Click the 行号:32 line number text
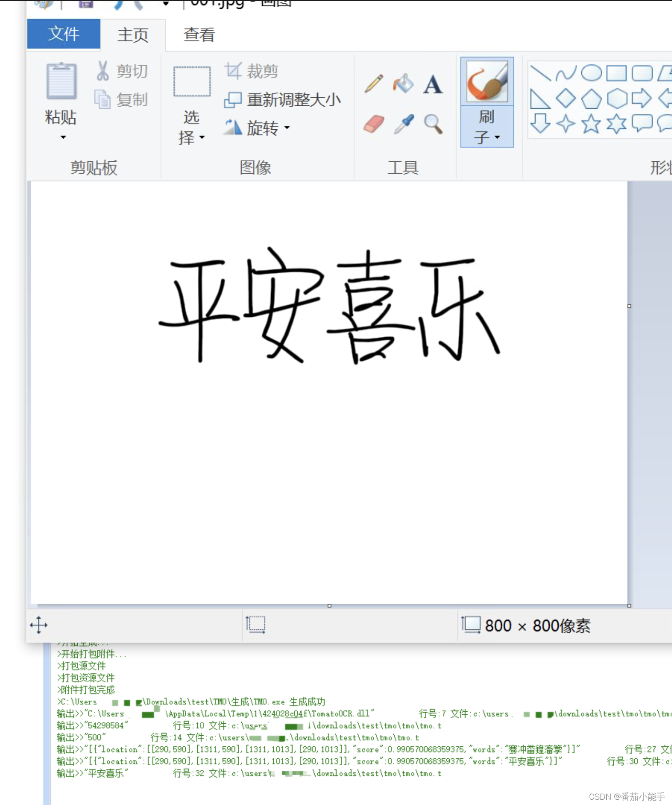672x805 pixels. tap(189, 773)
